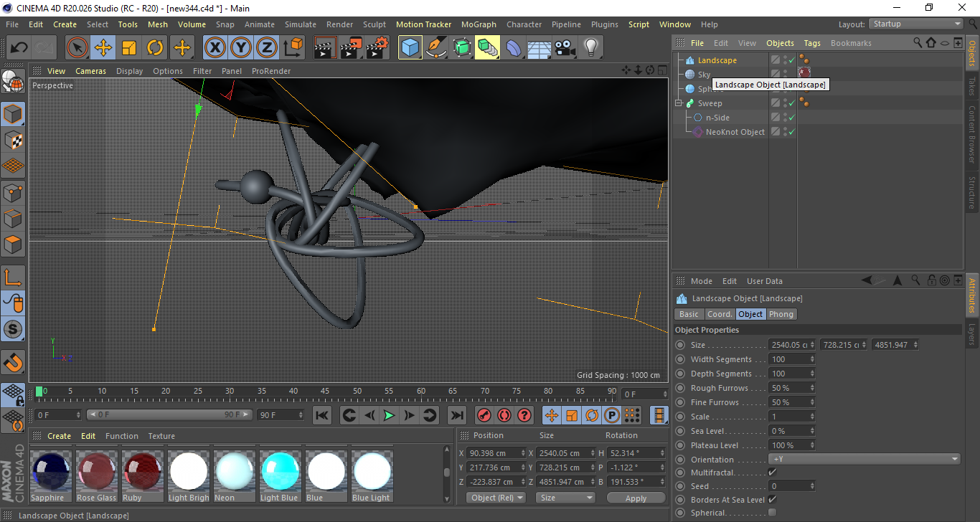Select Texture mode icon in left palette
The image size is (980, 522).
click(13, 140)
